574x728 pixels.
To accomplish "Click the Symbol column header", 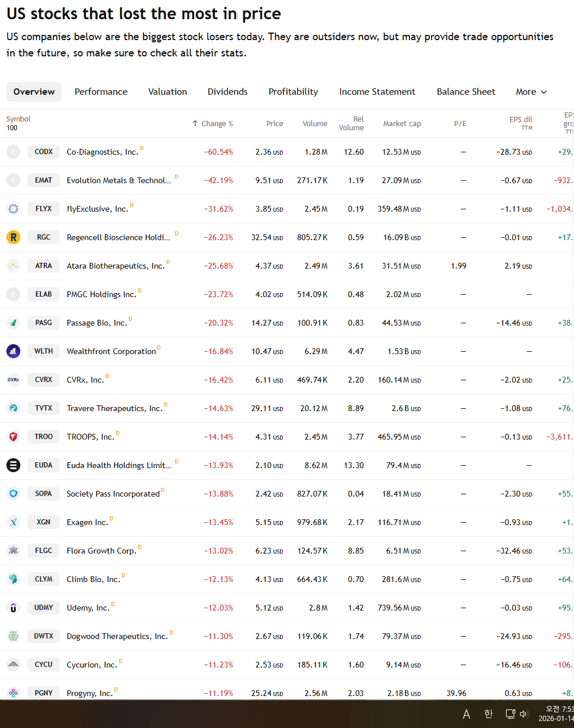I will pyautogui.click(x=19, y=119).
